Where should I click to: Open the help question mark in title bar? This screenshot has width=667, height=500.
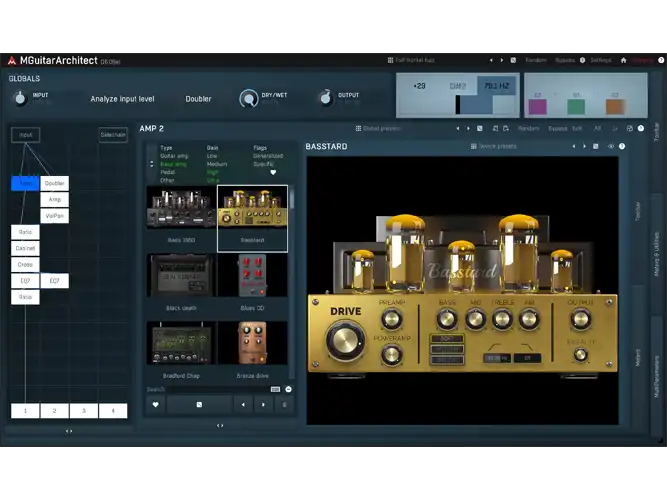(661, 60)
